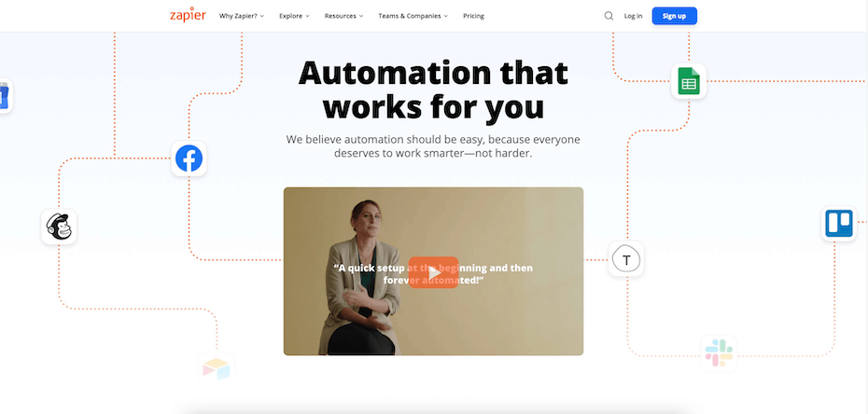Click the Google Sheets icon
This screenshot has height=414, width=868.
point(689,81)
